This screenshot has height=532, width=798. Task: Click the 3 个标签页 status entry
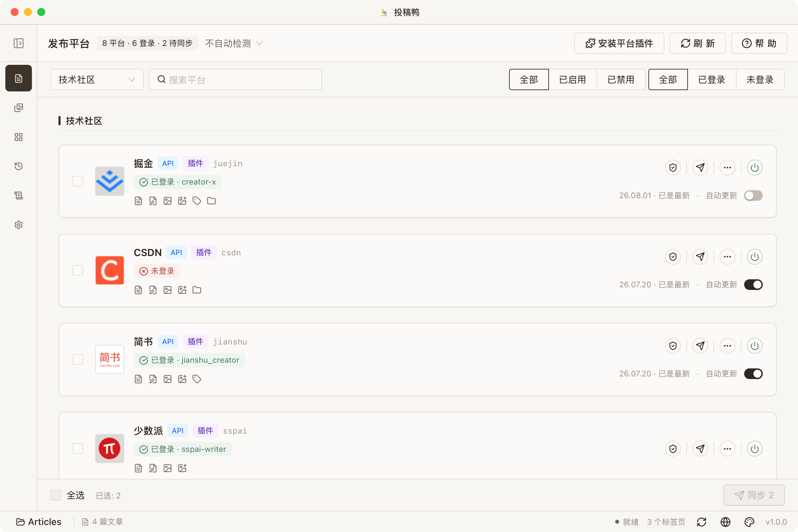pos(666,522)
